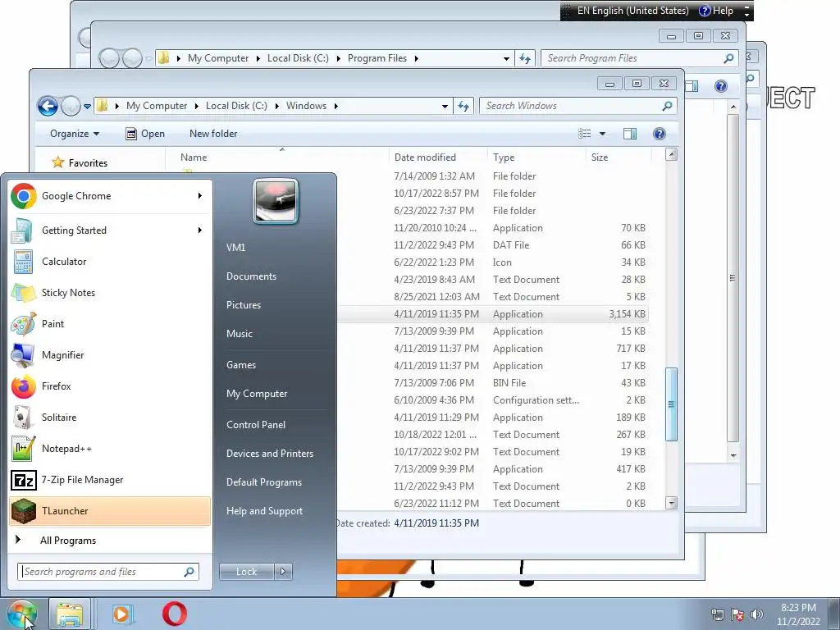Open Documents from the Start menu
840x630 pixels.
point(251,276)
